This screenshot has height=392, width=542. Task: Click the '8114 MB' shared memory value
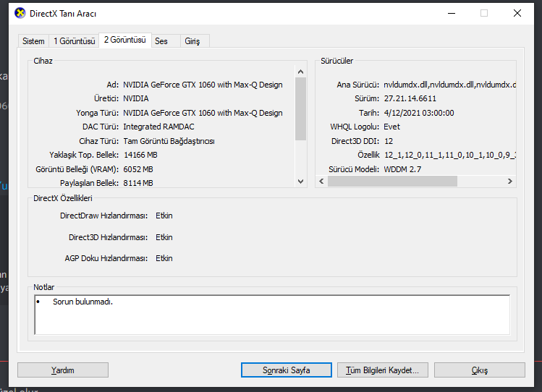tap(138, 183)
